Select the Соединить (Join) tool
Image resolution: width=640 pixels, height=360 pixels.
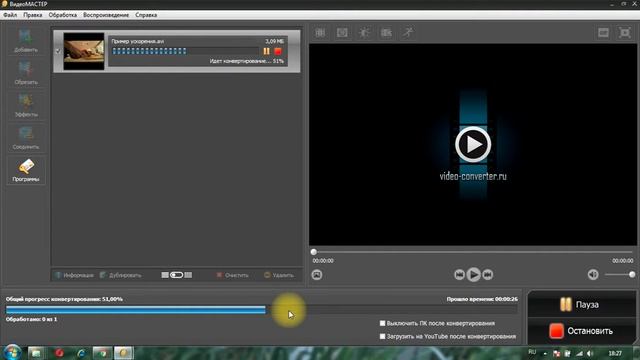coord(26,138)
